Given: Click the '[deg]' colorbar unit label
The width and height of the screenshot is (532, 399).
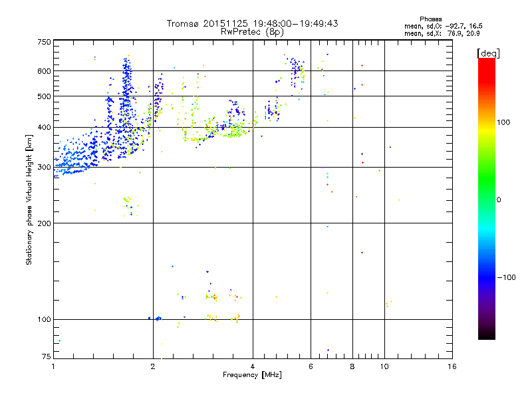Looking at the screenshot, I should point(488,53).
